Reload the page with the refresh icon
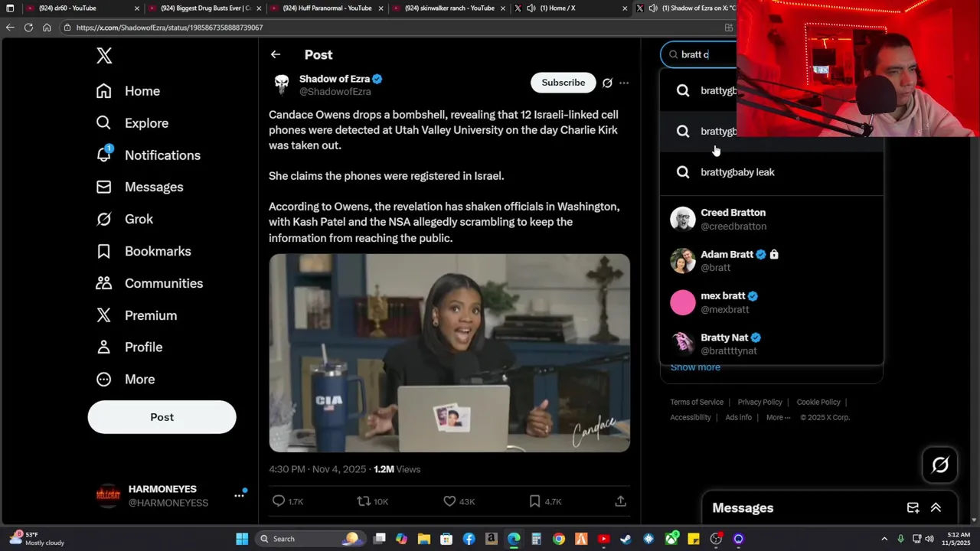Screen dimensions: 980x551 coord(28,28)
